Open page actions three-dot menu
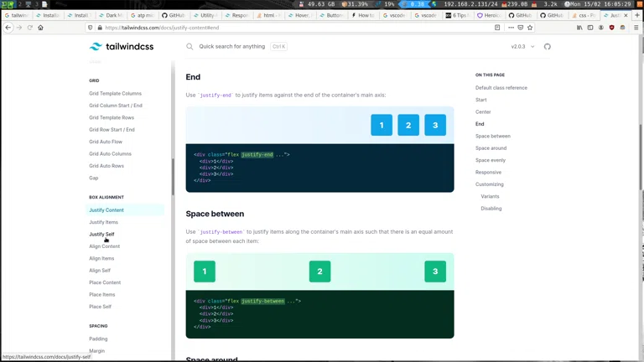644x362 pixels. click(511, 28)
